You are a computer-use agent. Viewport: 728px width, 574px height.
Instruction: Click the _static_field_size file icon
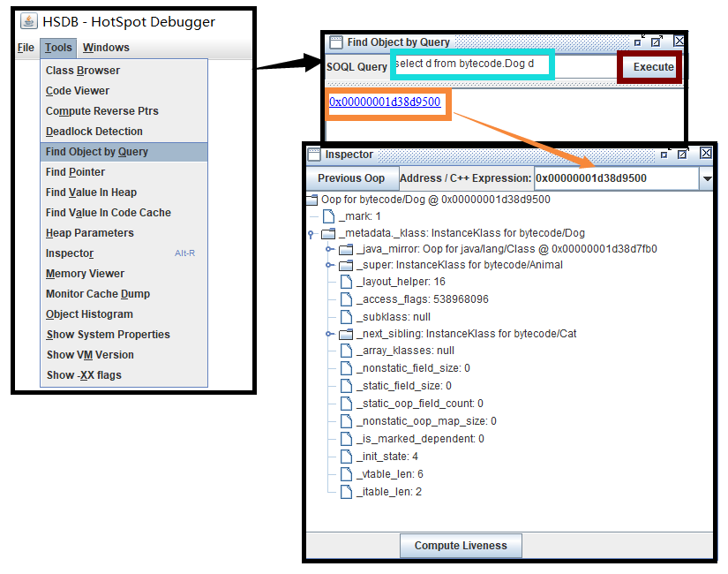tap(347, 386)
